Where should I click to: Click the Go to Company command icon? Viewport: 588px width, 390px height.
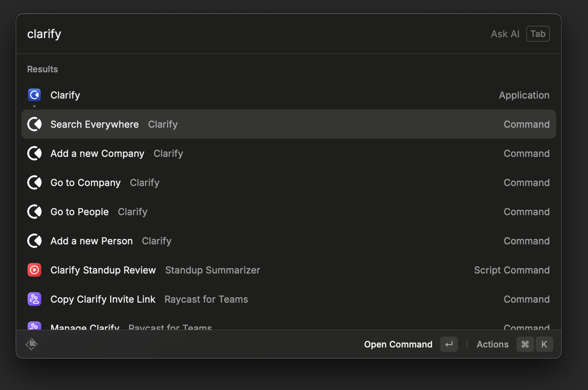34,182
